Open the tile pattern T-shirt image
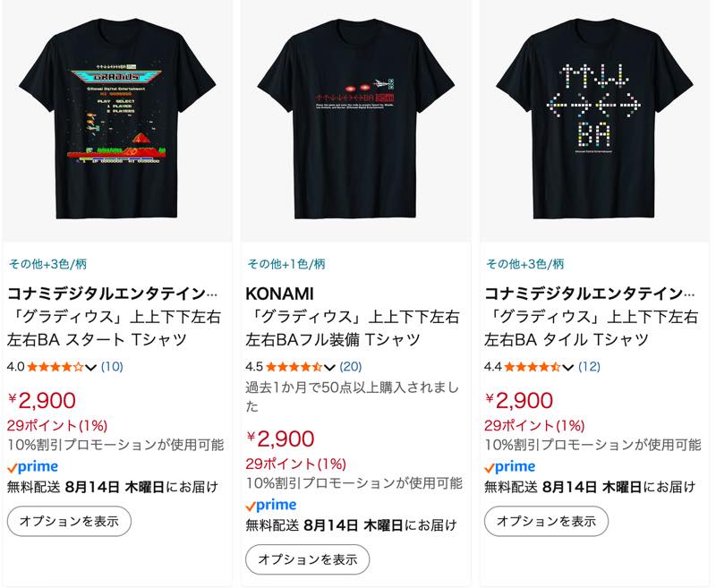This screenshot has width=716, height=588. point(594,119)
